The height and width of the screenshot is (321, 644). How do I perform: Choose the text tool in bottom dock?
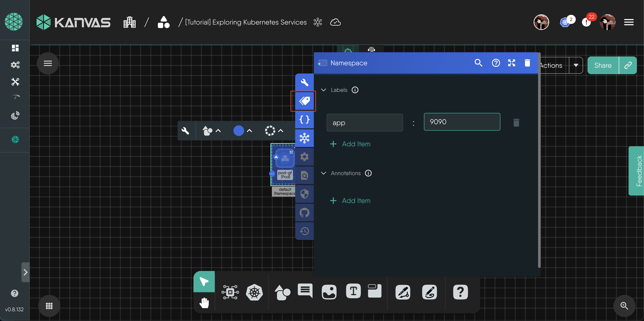[x=353, y=291]
